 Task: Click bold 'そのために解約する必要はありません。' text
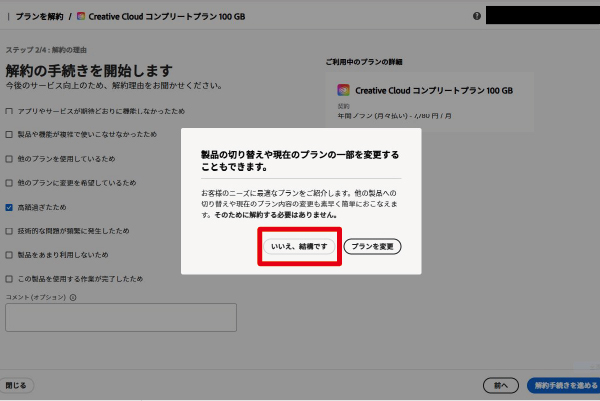point(276,215)
